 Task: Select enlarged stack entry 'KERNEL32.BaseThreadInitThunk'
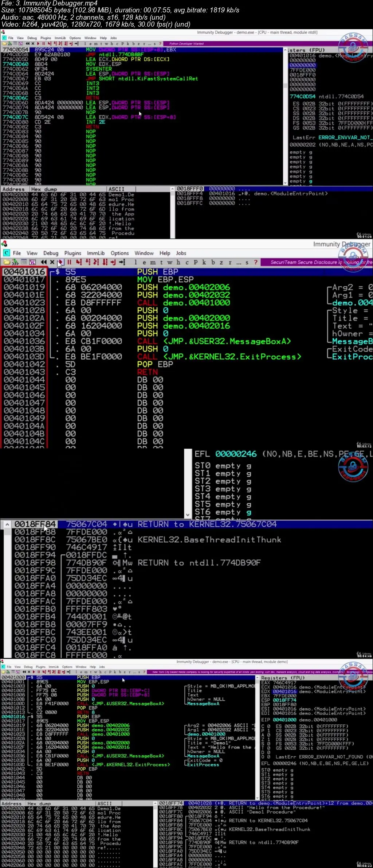pos(209,540)
